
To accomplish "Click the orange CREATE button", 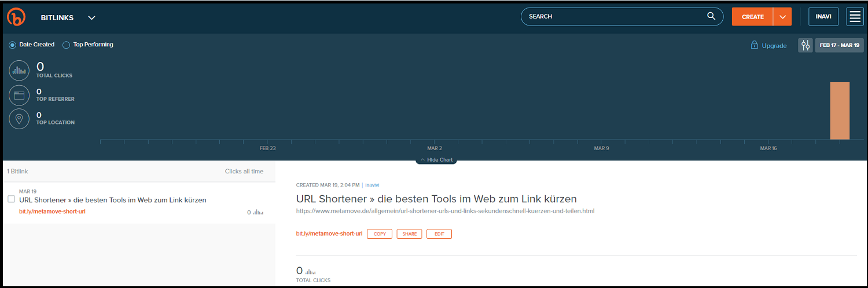I will coord(752,17).
